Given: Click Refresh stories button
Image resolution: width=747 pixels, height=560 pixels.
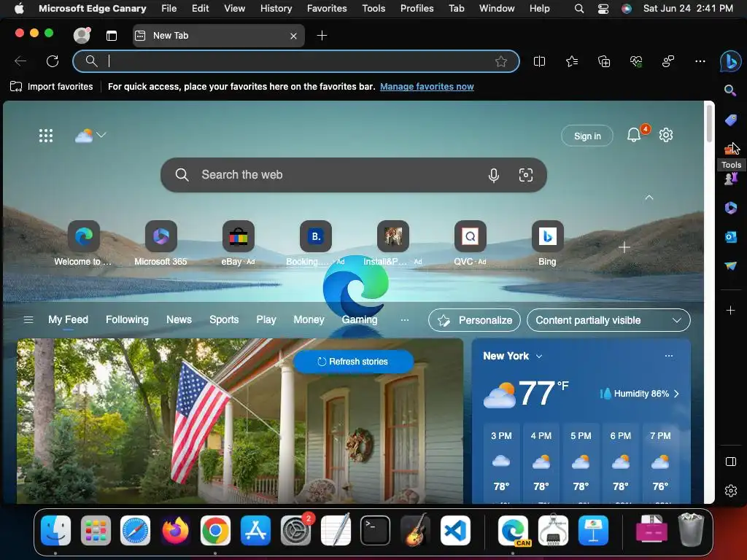Looking at the screenshot, I should [x=353, y=362].
